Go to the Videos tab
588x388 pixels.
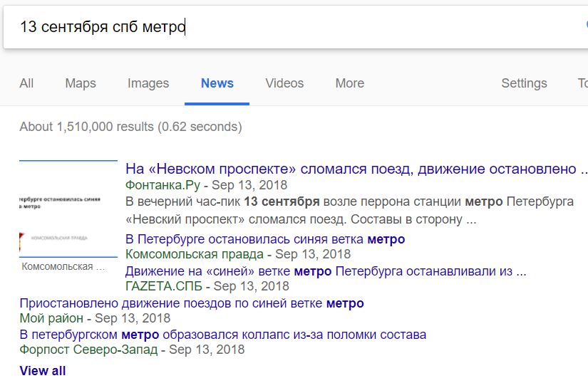284,83
